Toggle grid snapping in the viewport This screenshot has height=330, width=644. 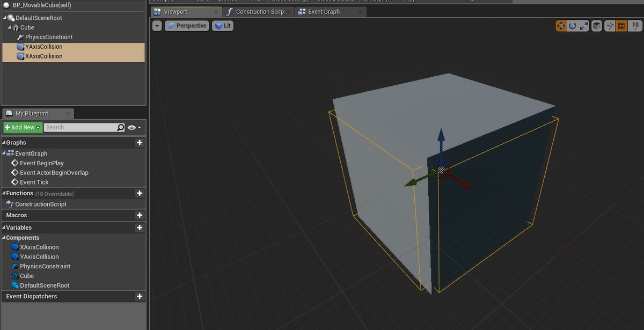(x=621, y=26)
